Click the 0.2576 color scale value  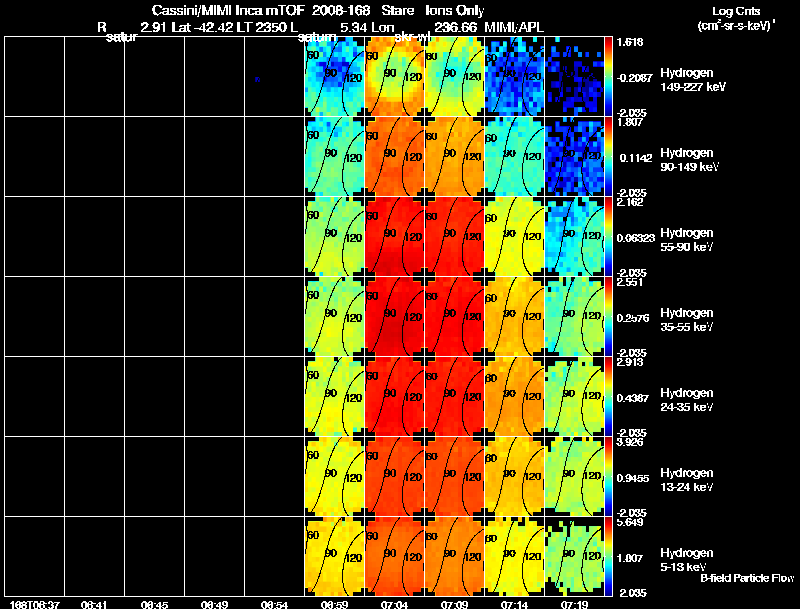[x=633, y=318]
